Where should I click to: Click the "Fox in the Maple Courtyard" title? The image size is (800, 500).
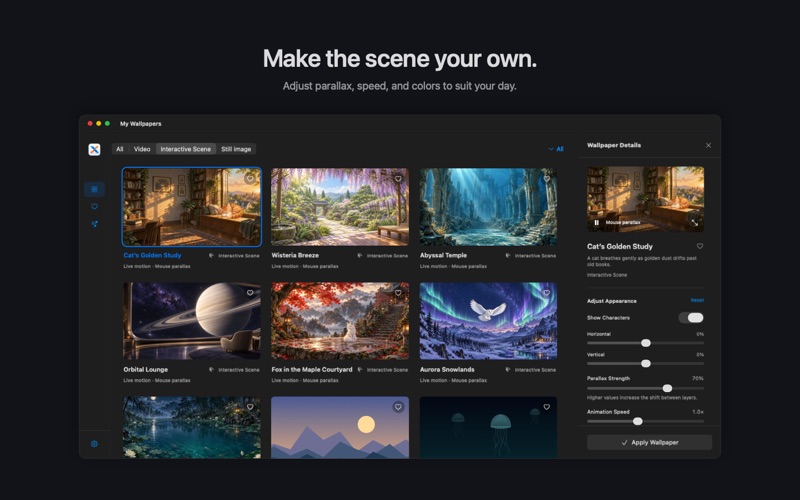(x=312, y=369)
